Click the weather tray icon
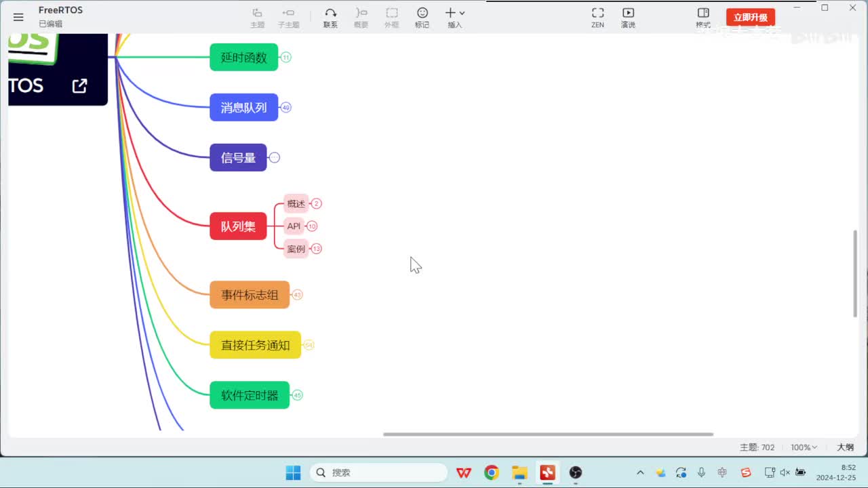The height and width of the screenshot is (488, 868). (x=660, y=472)
